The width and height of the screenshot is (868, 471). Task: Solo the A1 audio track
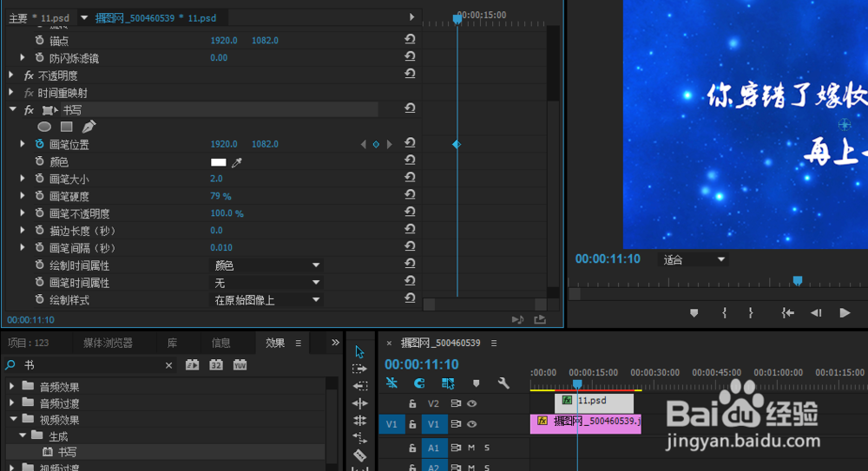point(487,448)
